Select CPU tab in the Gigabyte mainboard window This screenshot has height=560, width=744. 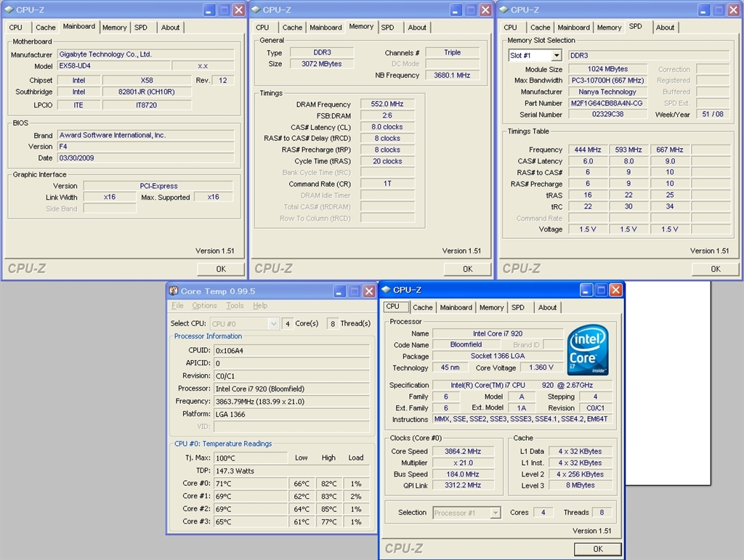[15, 28]
